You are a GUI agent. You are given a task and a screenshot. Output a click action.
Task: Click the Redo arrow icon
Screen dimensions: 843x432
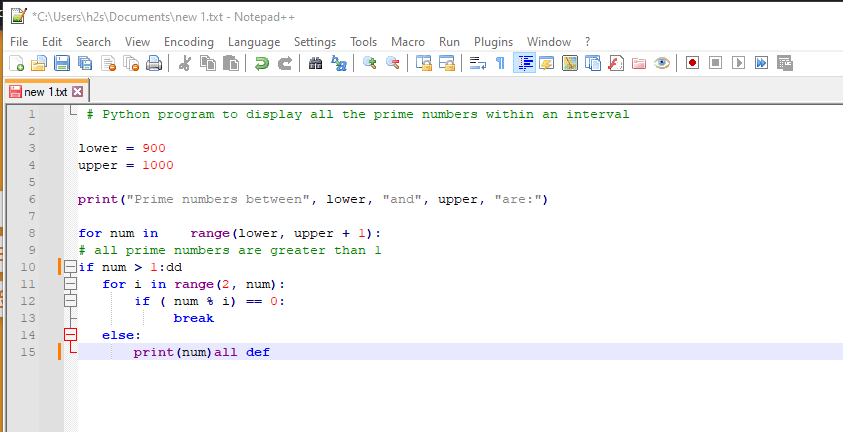pos(284,63)
